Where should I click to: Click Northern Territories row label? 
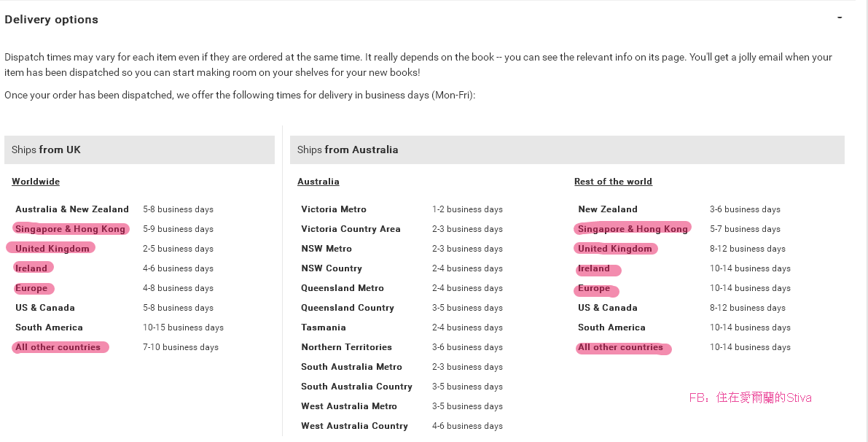346,347
